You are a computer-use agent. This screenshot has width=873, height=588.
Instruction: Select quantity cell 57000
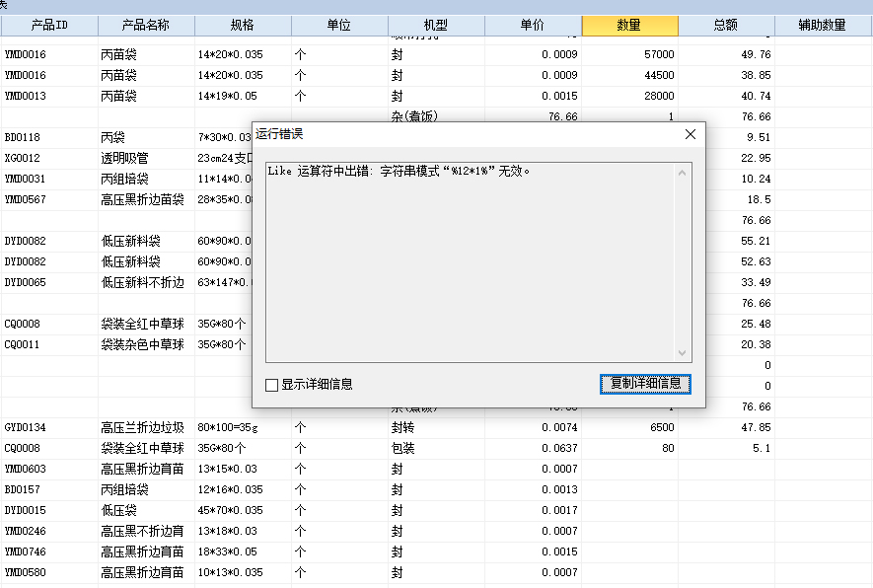point(629,54)
